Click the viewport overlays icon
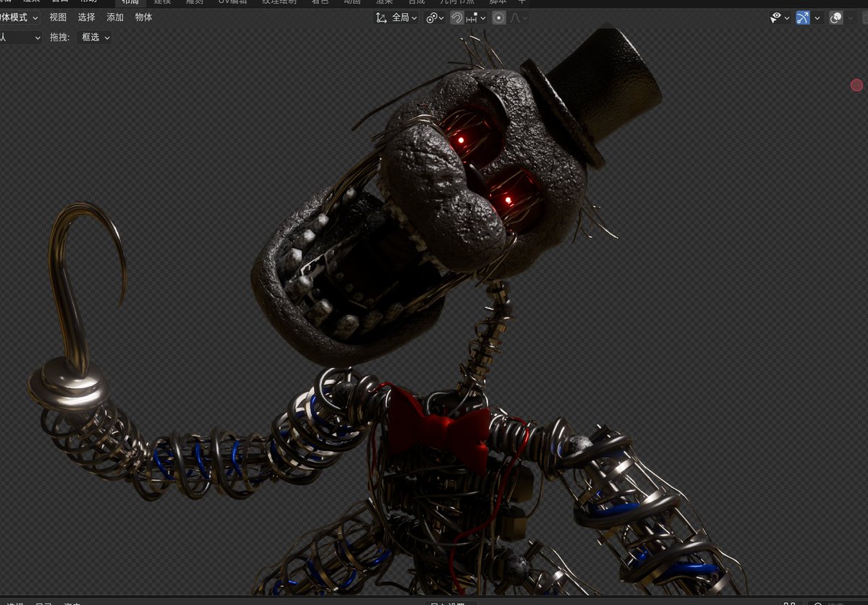 [x=836, y=17]
